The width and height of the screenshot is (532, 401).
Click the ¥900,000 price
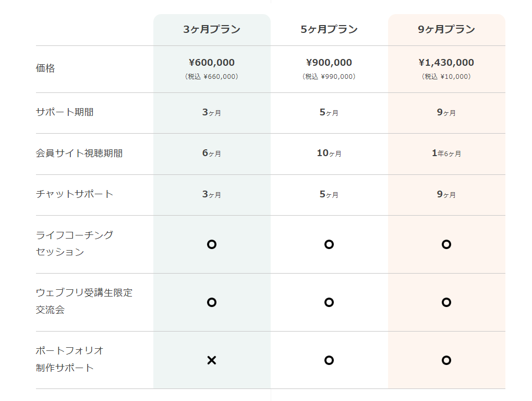[329, 63]
